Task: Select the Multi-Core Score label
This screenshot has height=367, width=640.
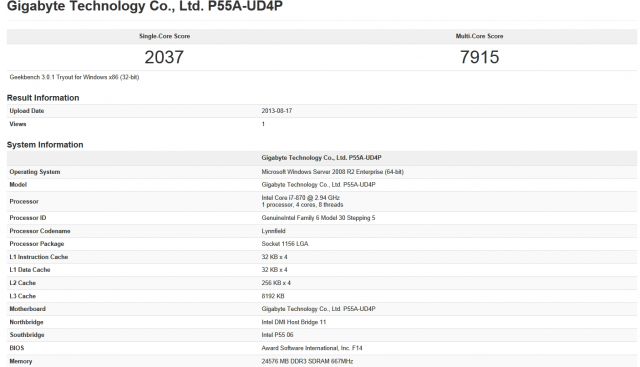Action: click(x=479, y=36)
